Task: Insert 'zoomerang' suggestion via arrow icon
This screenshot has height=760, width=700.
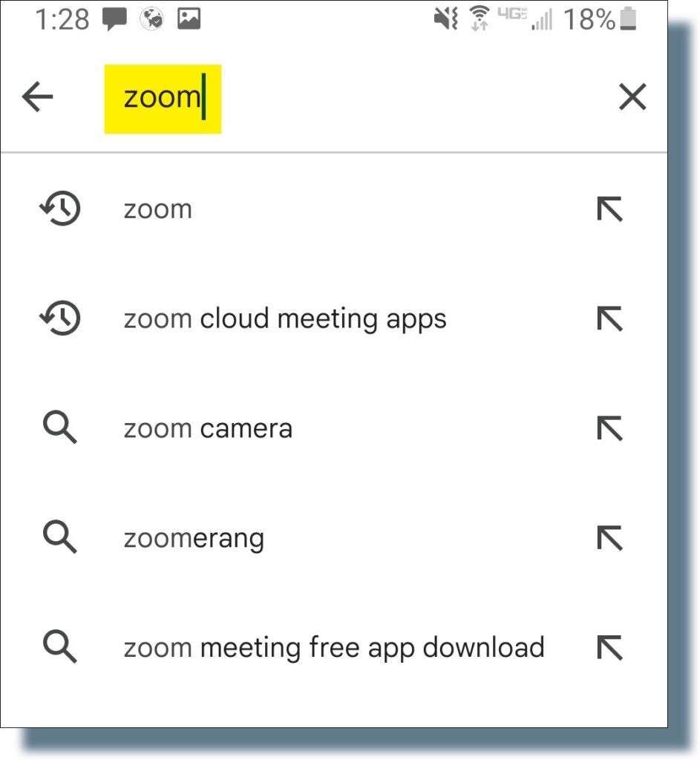Action: coord(609,537)
